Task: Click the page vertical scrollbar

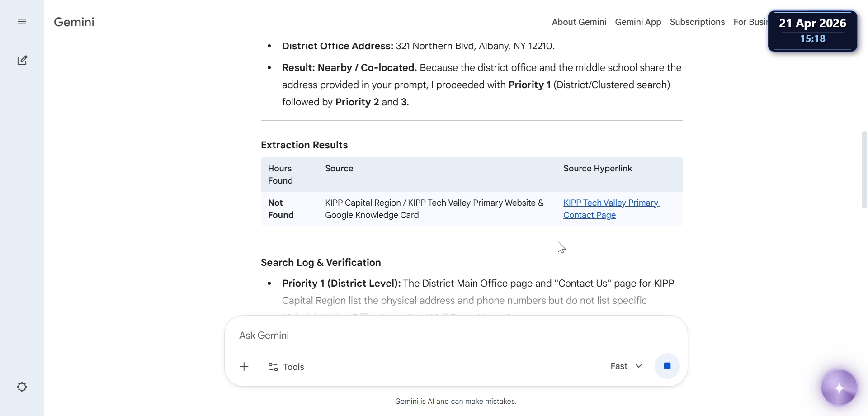Action: tap(864, 170)
